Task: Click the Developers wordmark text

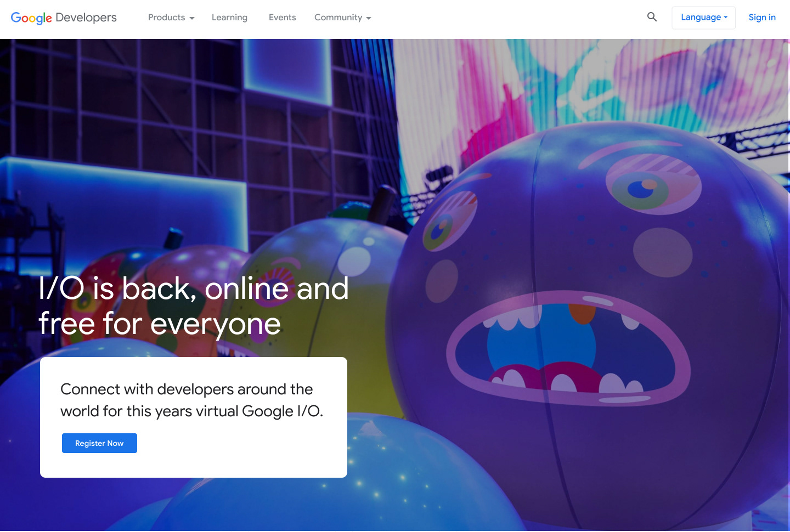Action: click(86, 18)
